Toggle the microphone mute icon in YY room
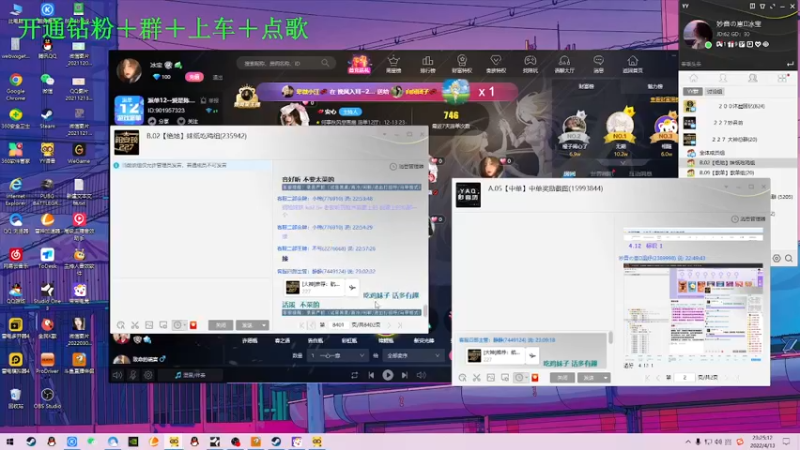The width and height of the screenshot is (800, 450). tap(133, 375)
